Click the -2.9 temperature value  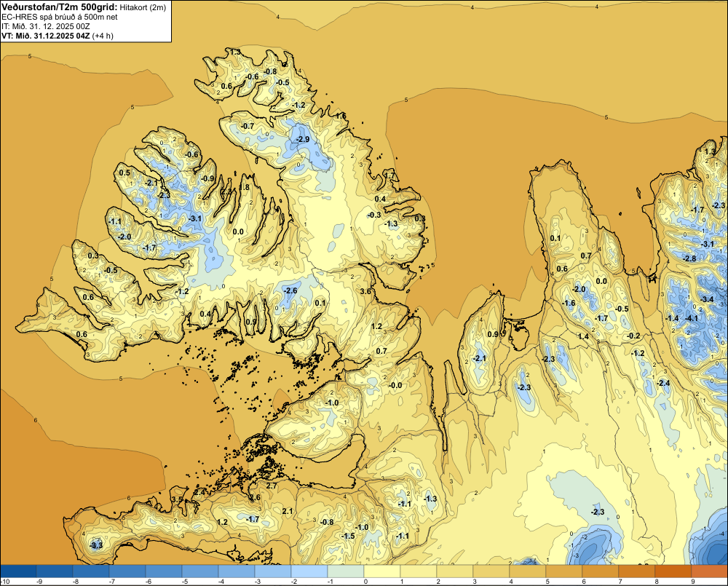[x=302, y=139]
